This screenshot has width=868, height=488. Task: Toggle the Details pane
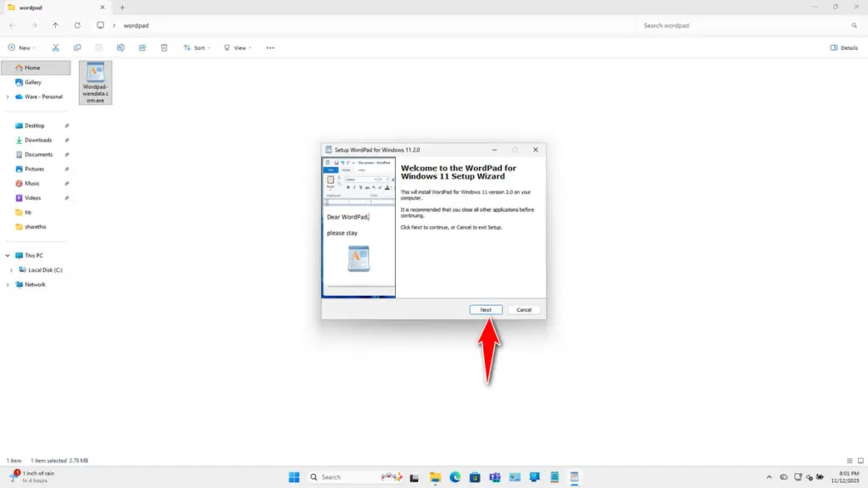845,48
